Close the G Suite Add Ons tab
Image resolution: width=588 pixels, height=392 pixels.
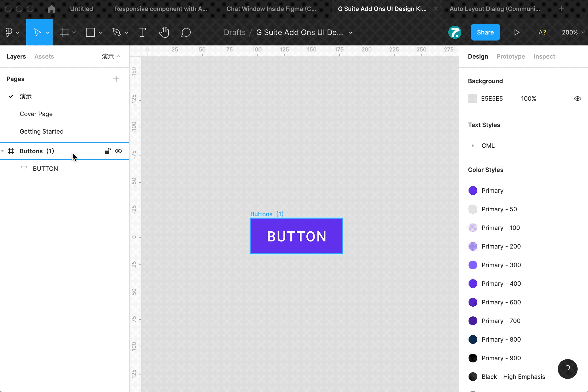435,9
